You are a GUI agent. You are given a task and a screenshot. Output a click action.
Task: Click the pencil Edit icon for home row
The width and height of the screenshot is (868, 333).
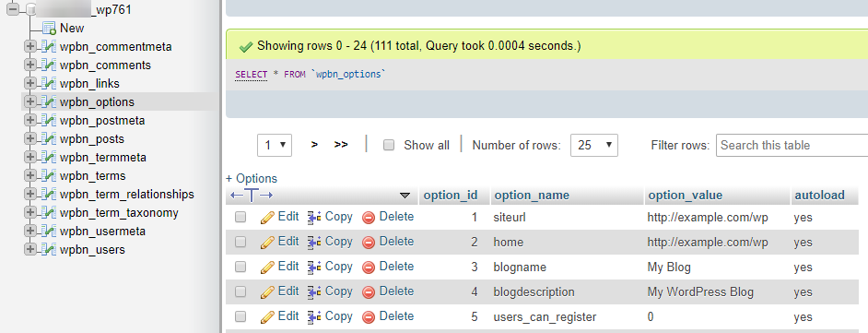pyautogui.click(x=267, y=242)
